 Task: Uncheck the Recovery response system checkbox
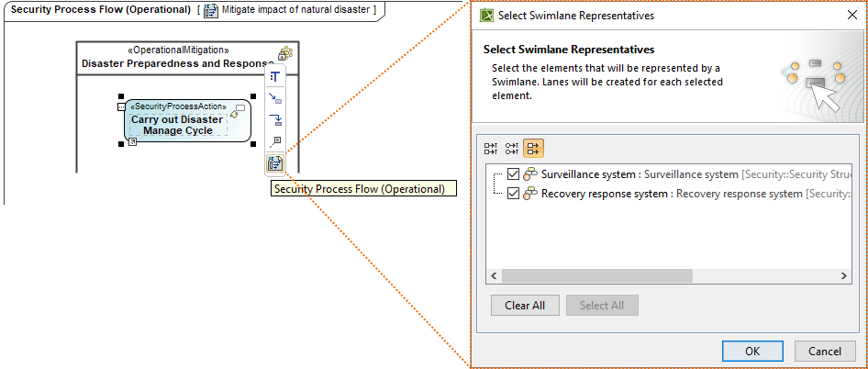tap(513, 194)
